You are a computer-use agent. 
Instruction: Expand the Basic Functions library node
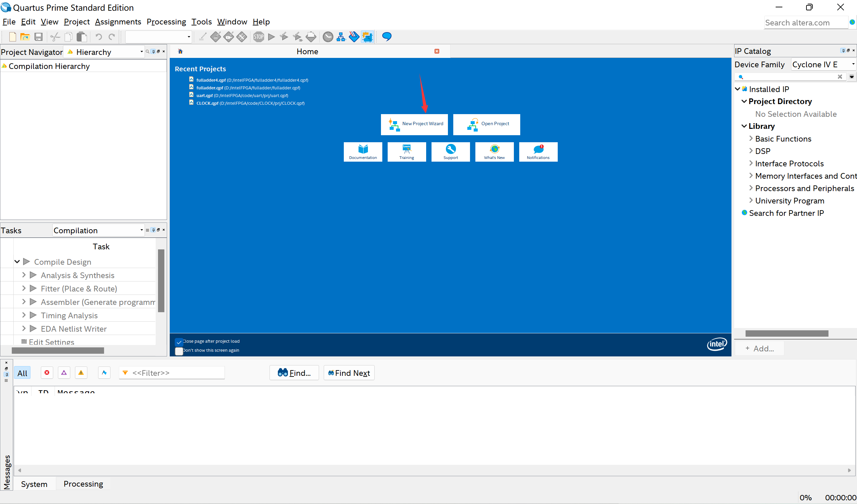(x=751, y=139)
